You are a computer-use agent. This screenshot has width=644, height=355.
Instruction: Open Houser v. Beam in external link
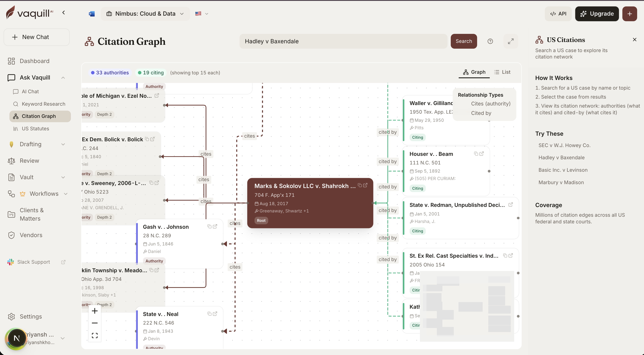pyautogui.click(x=481, y=154)
